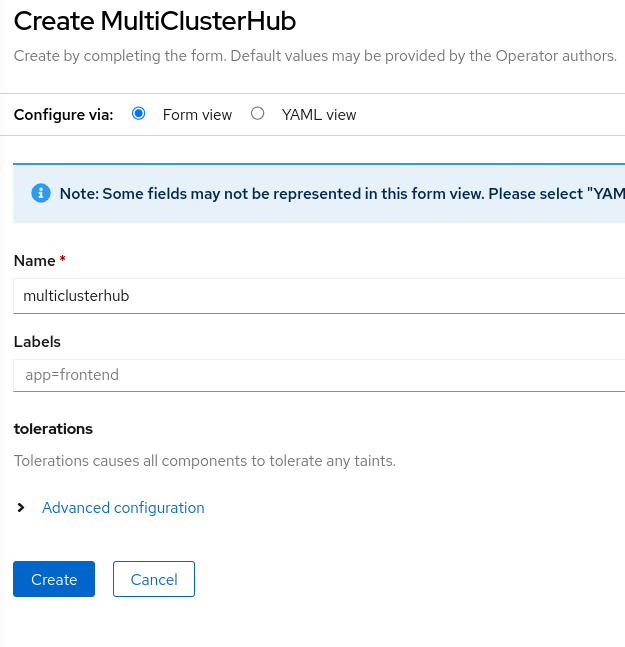Viewport: 625px width, 647px height.
Task: Click the tolerations description text
Action: pos(205,461)
